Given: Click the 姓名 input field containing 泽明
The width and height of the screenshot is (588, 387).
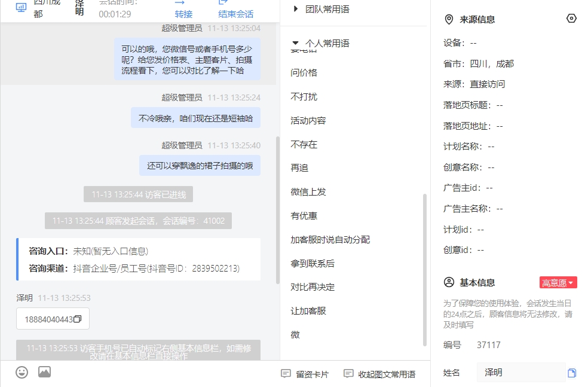Looking at the screenshot, I should click(521, 373).
